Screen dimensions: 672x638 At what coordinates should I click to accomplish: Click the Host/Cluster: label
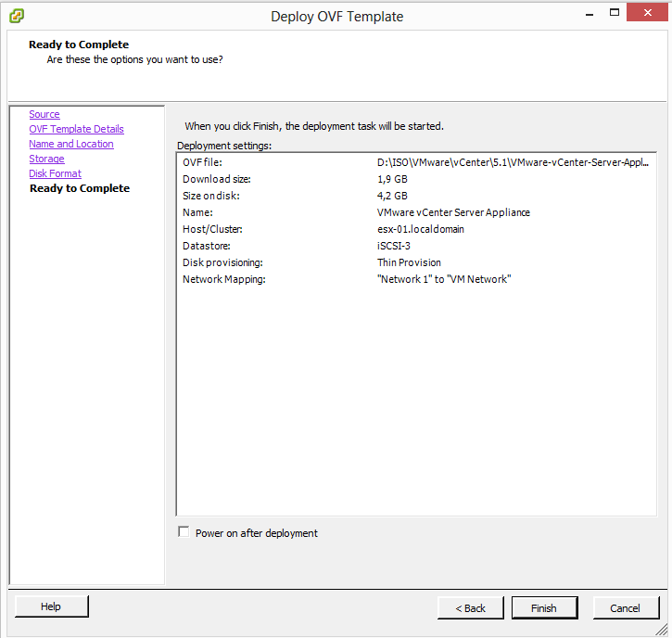(x=212, y=229)
